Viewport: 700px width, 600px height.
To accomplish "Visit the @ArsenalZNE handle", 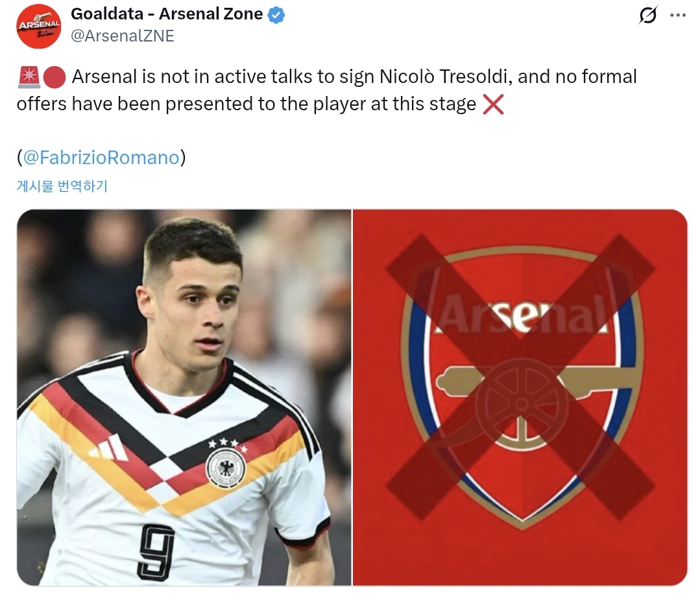I will point(122,36).
